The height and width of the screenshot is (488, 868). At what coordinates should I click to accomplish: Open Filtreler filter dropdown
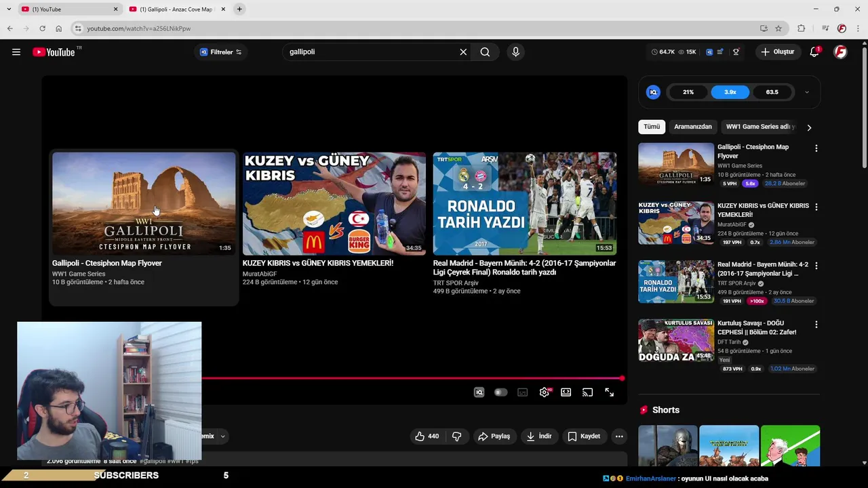tap(220, 52)
